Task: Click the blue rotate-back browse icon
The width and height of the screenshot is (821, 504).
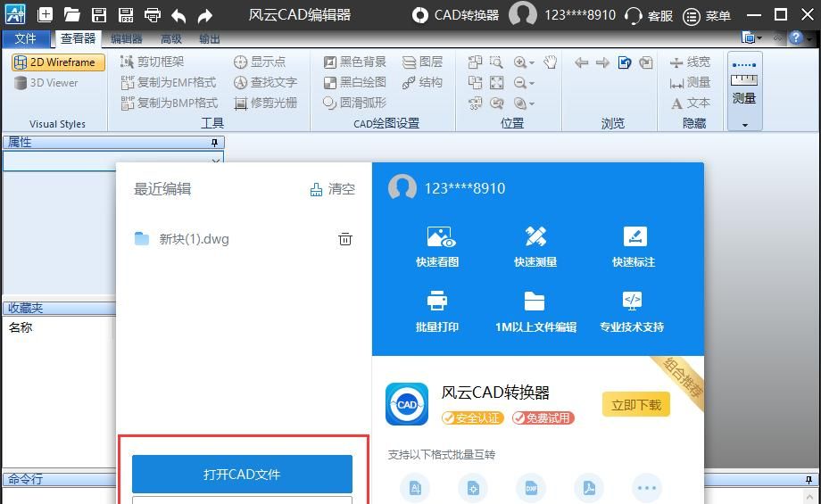Action: [x=624, y=62]
